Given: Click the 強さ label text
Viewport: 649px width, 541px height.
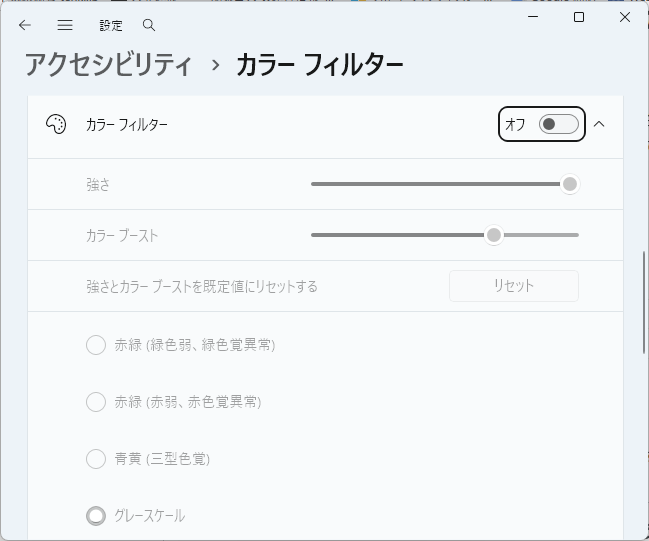Looking at the screenshot, I should pyautogui.click(x=98, y=184).
